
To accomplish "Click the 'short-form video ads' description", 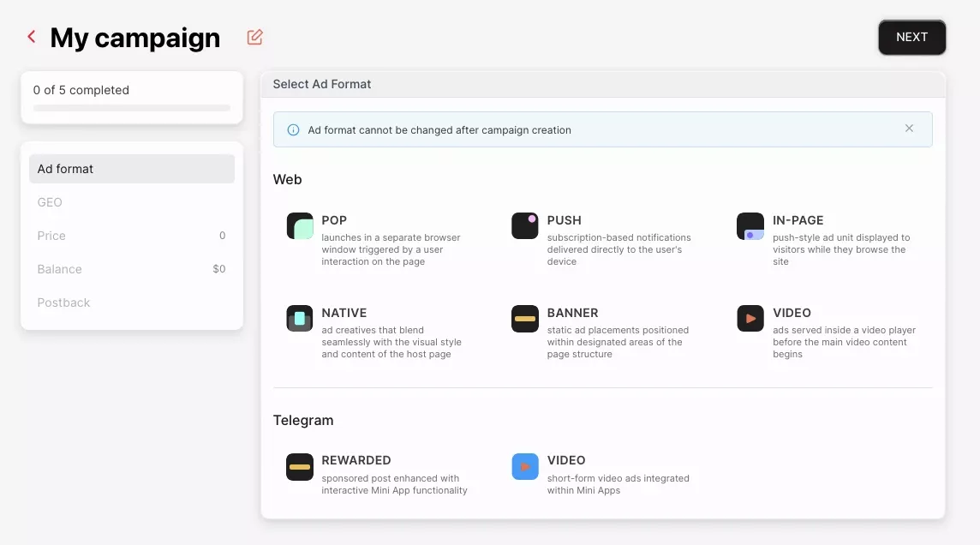I will click(x=618, y=484).
